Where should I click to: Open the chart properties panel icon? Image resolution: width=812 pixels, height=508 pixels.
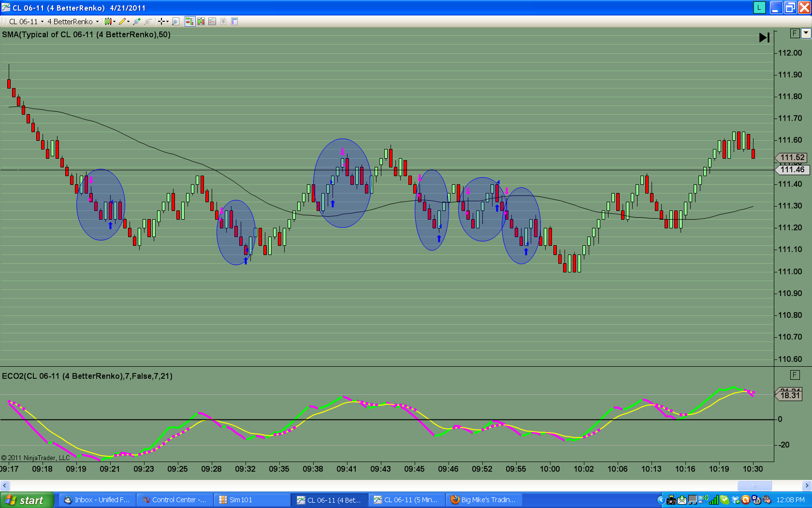(x=234, y=21)
